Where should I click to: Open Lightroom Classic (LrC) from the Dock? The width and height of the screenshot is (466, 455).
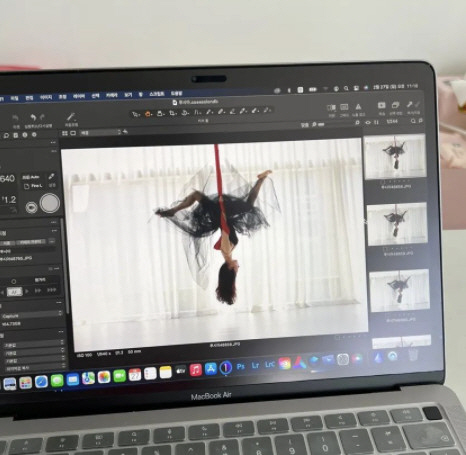tap(270, 365)
